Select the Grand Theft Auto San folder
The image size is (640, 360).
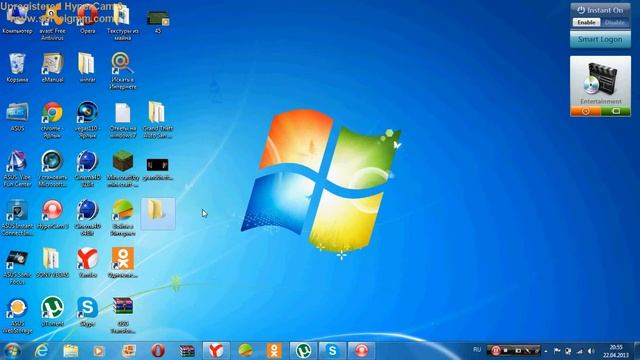[158, 120]
